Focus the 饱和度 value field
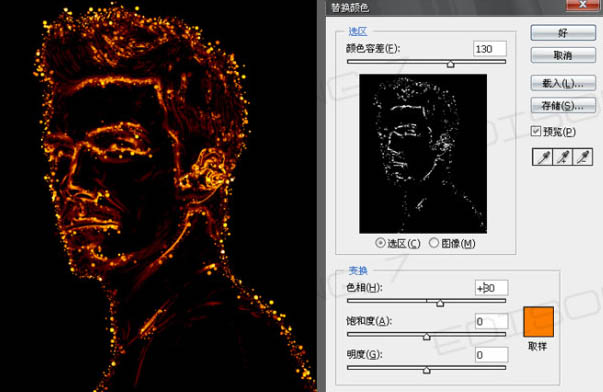The width and height of the screenshot is (603, 392). click(x=491, y=321)
